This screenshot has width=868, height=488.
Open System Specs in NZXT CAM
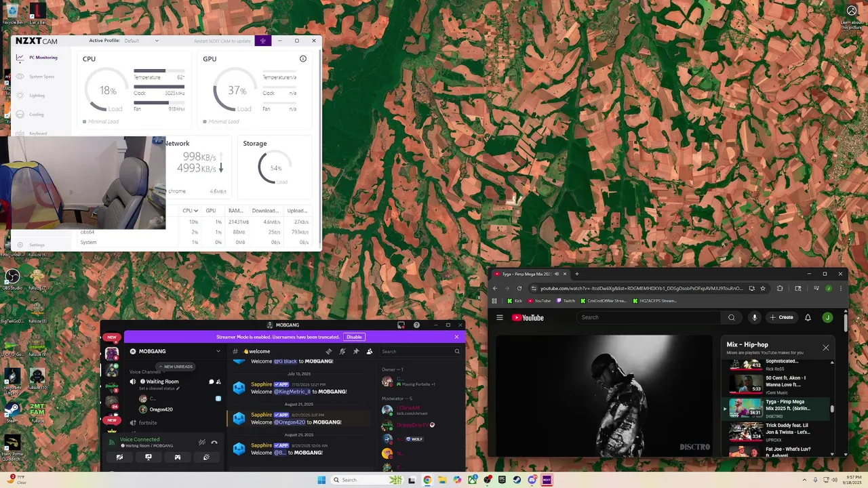[x=36, y=77]
